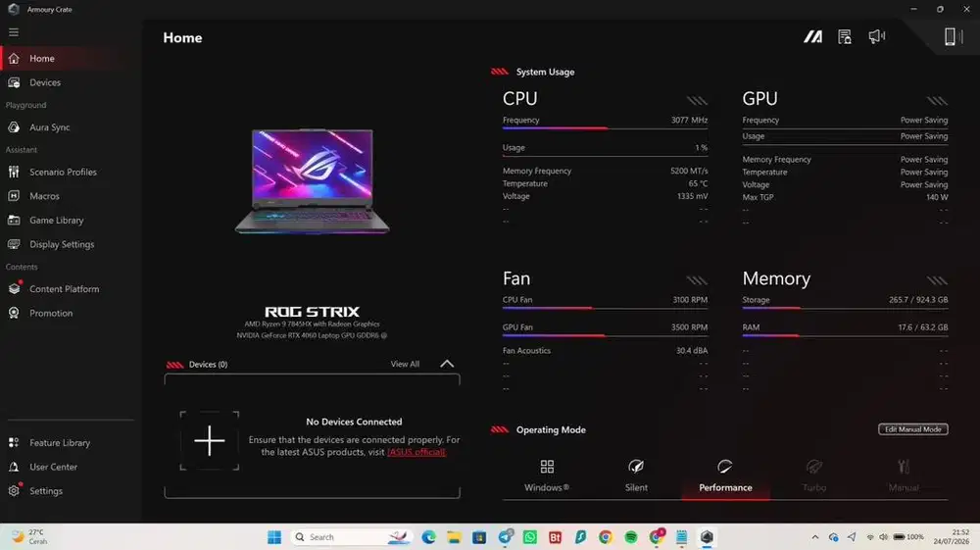Open the announcements megaphone icon
This screenshot has height=550, width=980.
coord(877,37)
